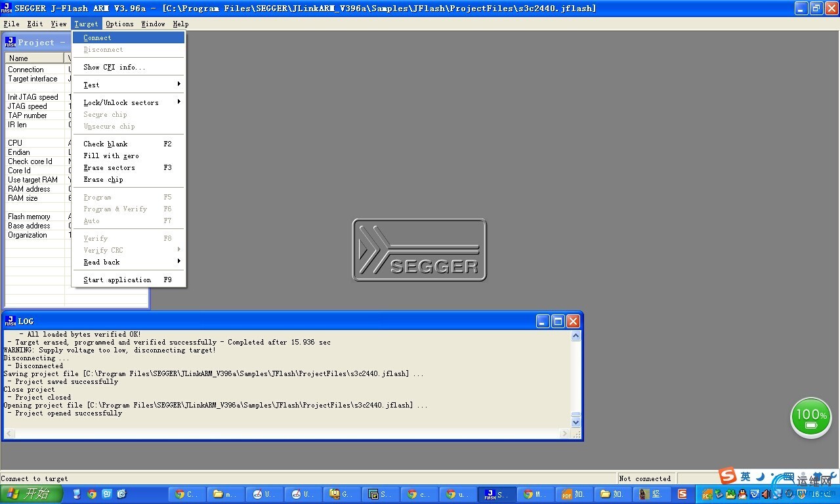This screenshot has height=504, width=840.
Task: Click LOG horizontal scrollbar right arrow
Action: pos(565,434)
